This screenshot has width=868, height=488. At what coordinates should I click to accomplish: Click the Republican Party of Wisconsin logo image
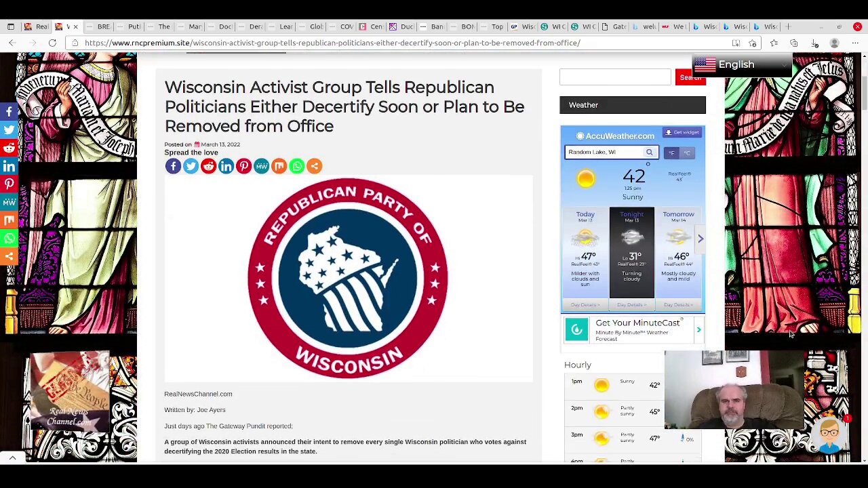[348, 278]
